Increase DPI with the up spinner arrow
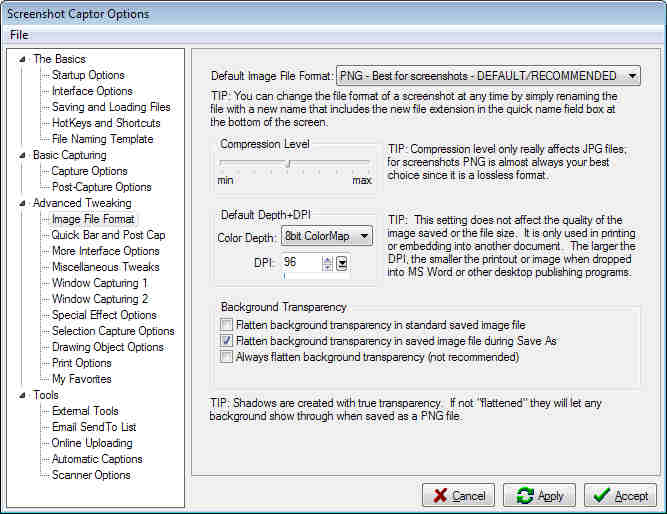The height and width of the screenshot is (514, 667). pyautogui.click(x=327, y=258)
